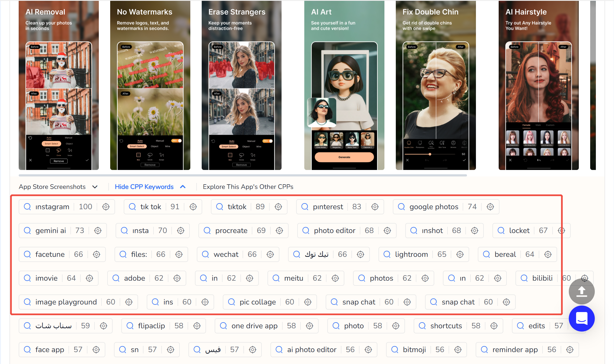Click the target icon next to instagram keyword

pyautogui.click(x=106, y=207)
